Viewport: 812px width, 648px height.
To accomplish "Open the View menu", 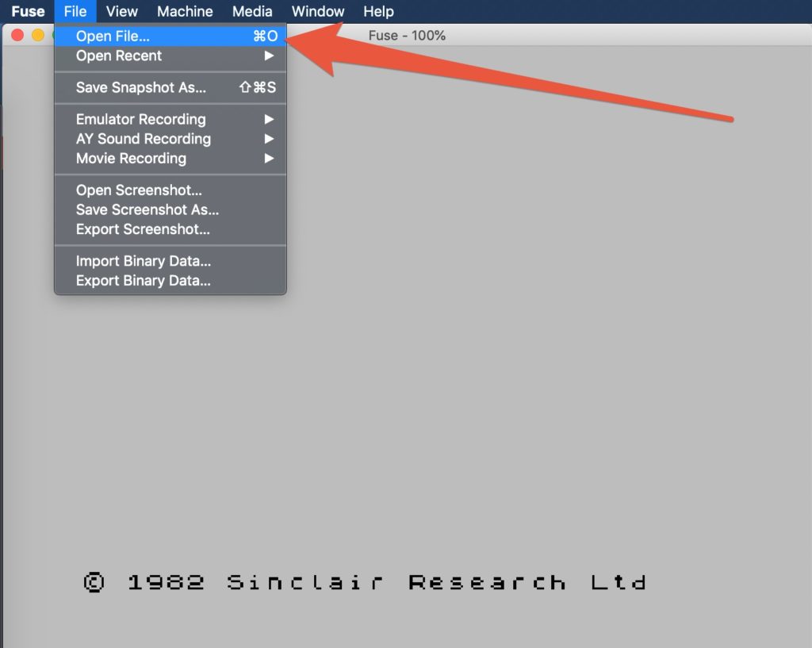I will tap(121, 11).
